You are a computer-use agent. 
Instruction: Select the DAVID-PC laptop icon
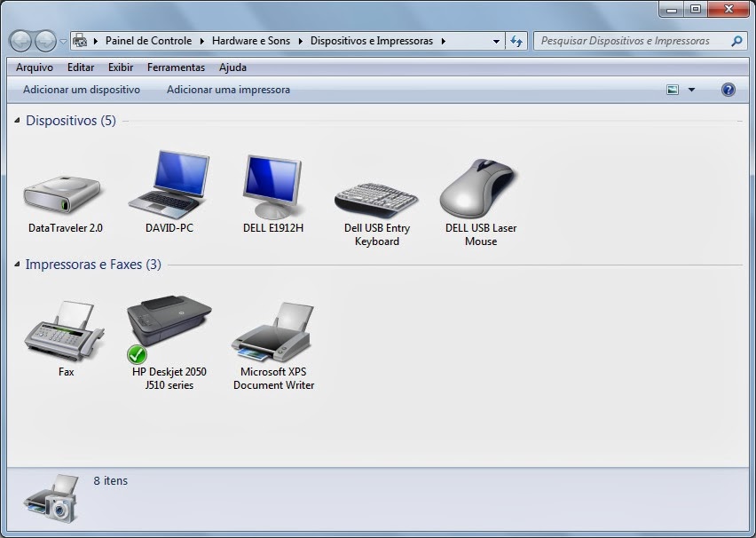click(x=169, y=185)
